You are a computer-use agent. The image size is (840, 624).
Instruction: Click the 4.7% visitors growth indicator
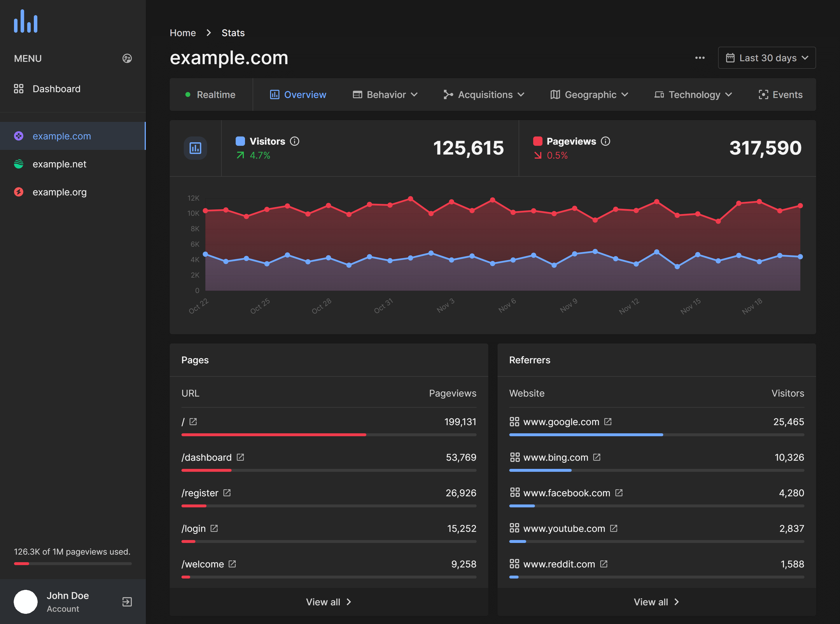[253, 155]
